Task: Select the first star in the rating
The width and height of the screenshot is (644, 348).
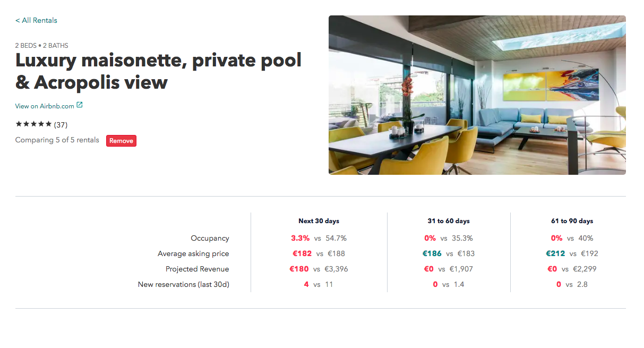Action: pyautogui.click(x=18, y=124)
